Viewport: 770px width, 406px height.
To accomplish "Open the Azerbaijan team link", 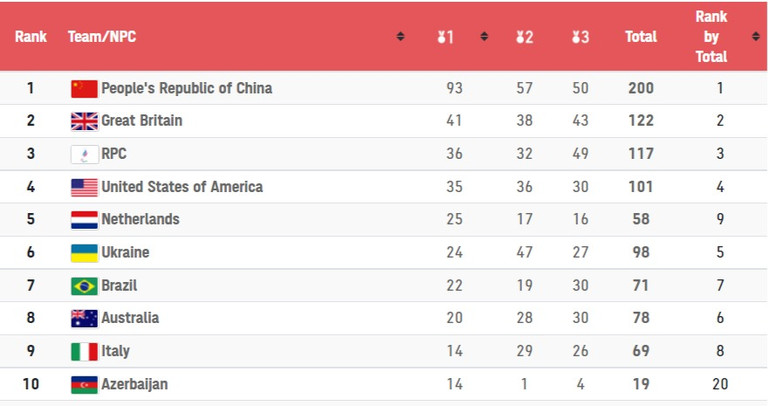I will 134,384.
